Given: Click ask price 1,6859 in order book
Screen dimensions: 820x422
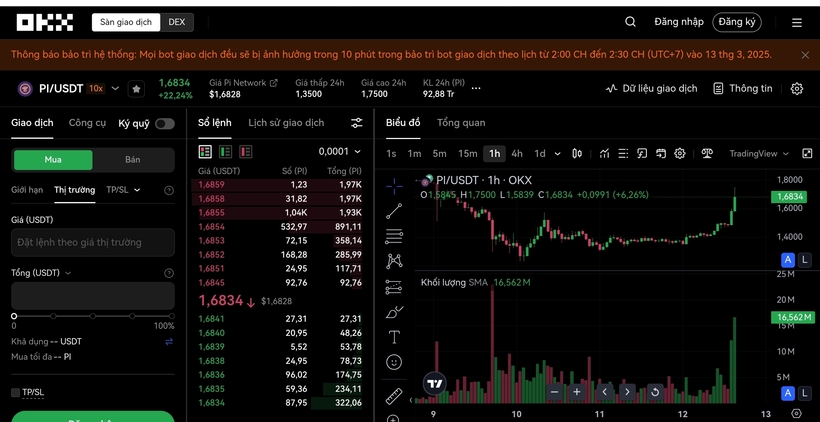Looking at the screenshot, I should click(x=211, y=185).
